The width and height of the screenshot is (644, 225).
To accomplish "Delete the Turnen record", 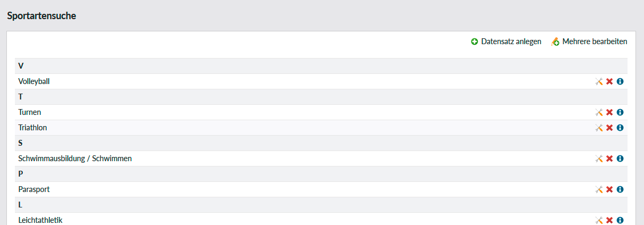I will [x=609, y=112].
